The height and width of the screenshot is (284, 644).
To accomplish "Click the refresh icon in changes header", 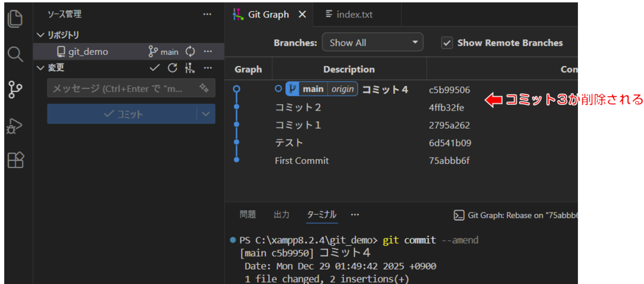I will coord(172,68).
